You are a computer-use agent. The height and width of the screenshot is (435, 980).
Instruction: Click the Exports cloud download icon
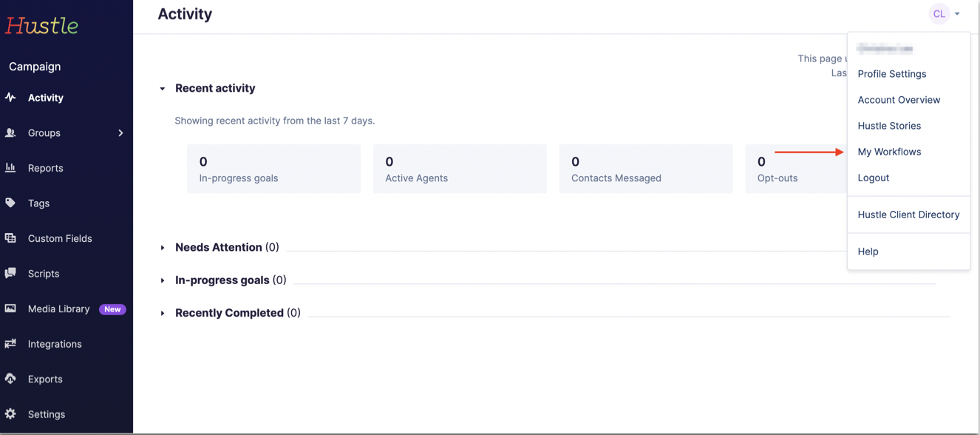[10, 379]
